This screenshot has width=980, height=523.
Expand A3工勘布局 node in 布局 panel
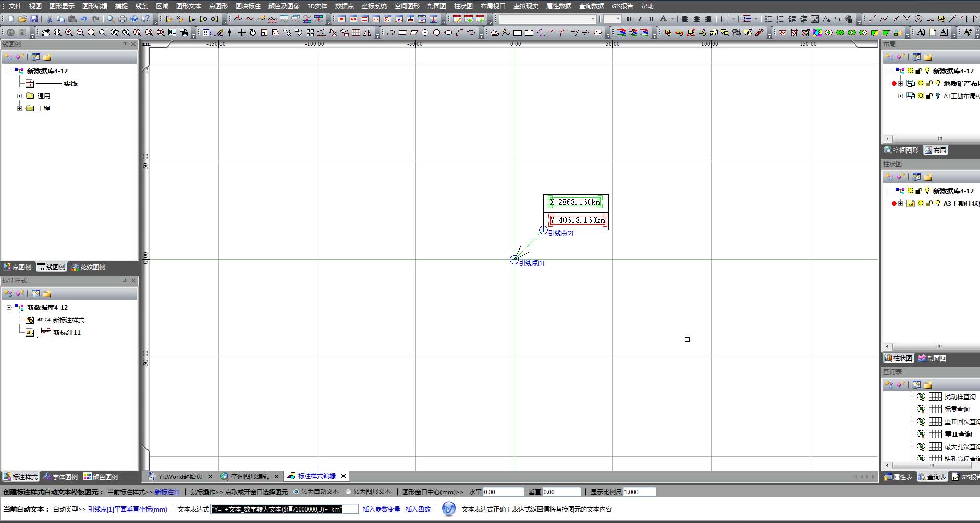[x=900, y=96]
